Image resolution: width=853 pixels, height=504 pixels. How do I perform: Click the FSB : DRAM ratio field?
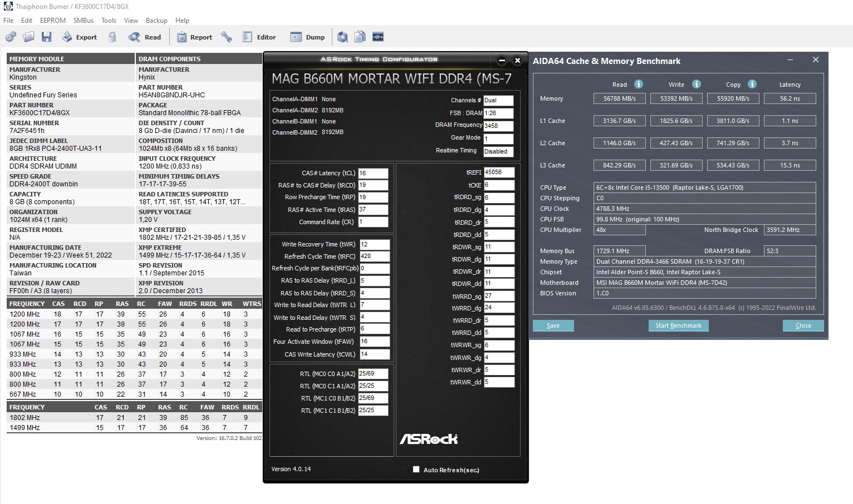tap(498, 113)
